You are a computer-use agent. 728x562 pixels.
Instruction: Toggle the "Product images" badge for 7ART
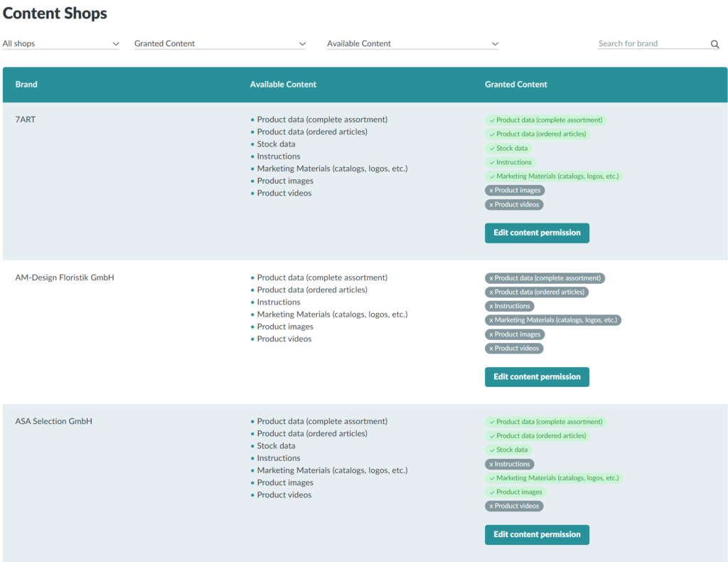pos(514,190)
